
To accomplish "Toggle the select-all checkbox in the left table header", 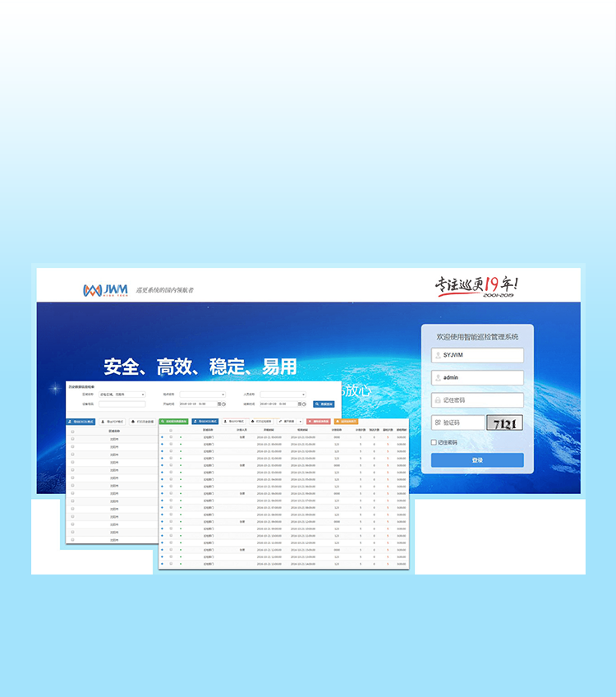I will point(72,430).
